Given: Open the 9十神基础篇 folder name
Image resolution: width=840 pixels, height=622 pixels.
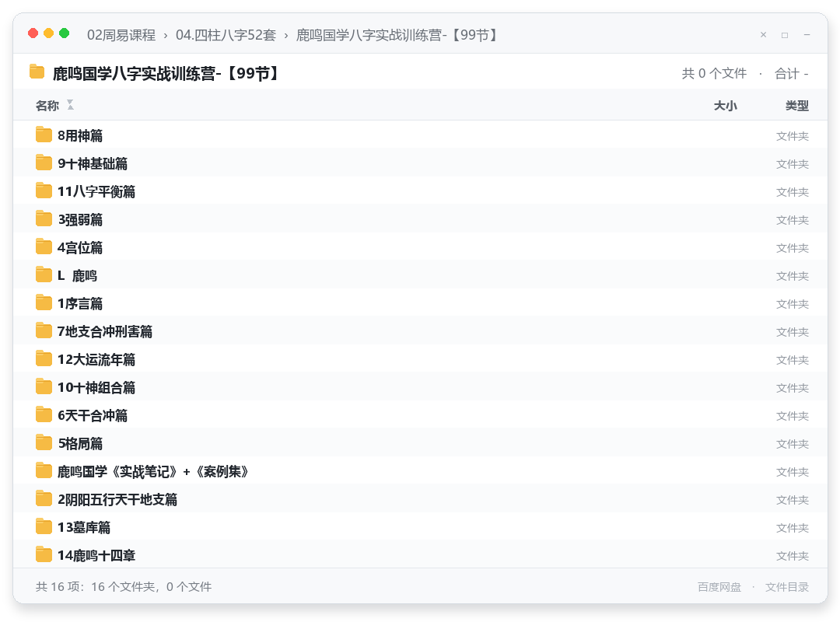Looking at the screenshot, I should [93, 163].
